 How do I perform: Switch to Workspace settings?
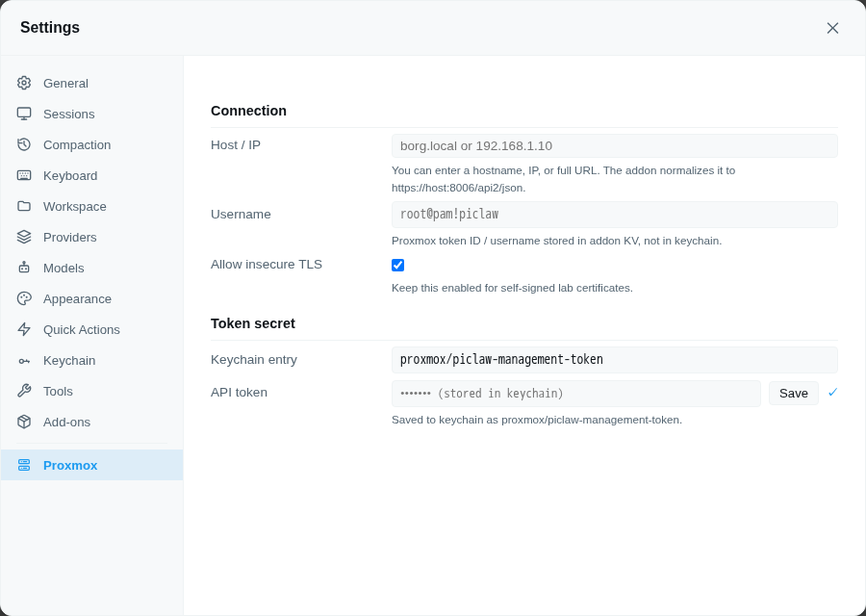click(91, 206)
